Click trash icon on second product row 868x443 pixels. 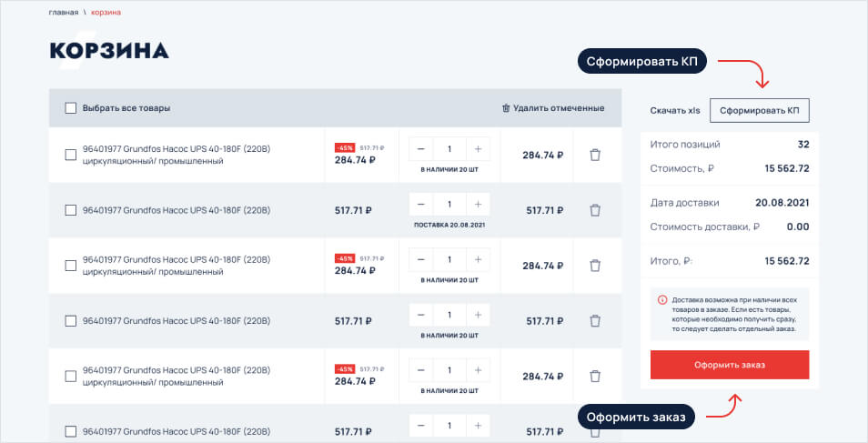[595, 210]
